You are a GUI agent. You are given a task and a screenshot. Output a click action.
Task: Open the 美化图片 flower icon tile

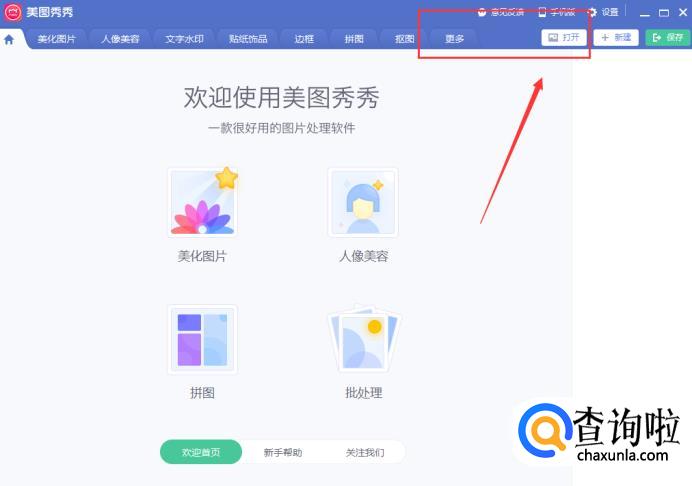[x=203, y=203]
